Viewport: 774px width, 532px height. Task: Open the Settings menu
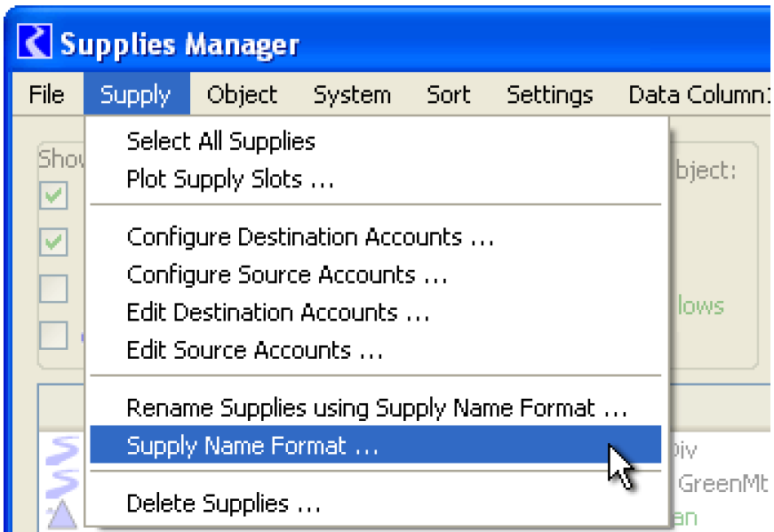coord(549,95)
